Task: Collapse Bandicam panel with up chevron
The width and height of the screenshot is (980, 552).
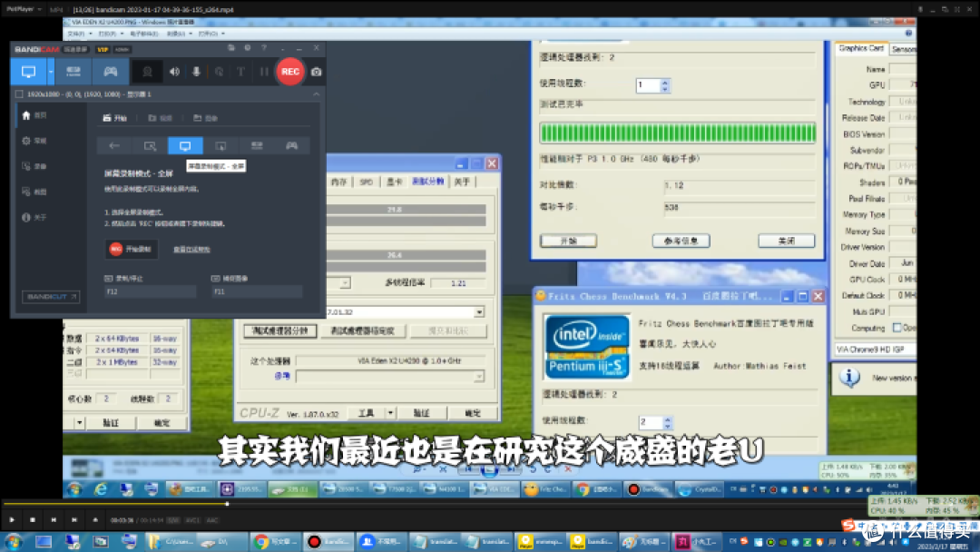Action: [x=317, y=94]
